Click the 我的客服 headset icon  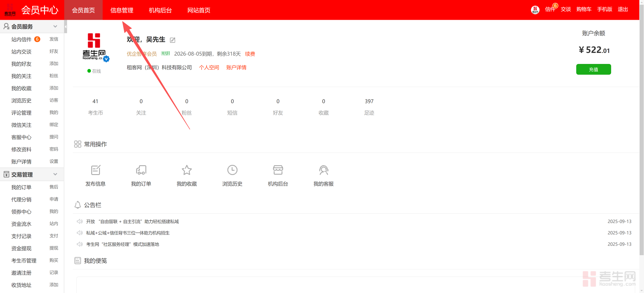(x=323, y=170)
